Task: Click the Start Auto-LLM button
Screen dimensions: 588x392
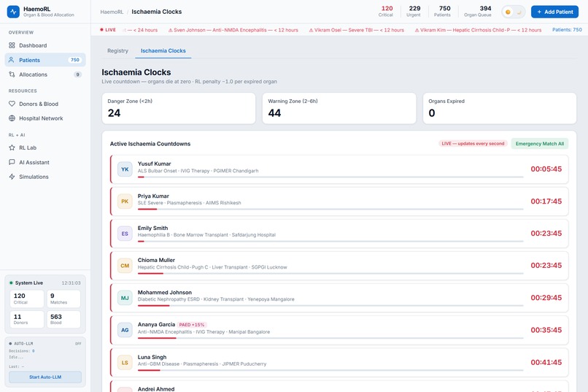Action: pyautogui.click(x=45, y=377)
